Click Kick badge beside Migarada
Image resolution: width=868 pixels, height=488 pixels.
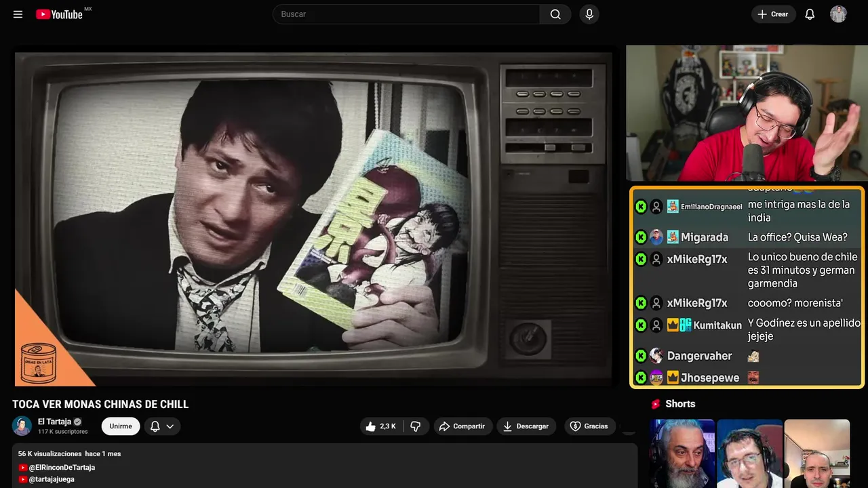click(641, 237)
